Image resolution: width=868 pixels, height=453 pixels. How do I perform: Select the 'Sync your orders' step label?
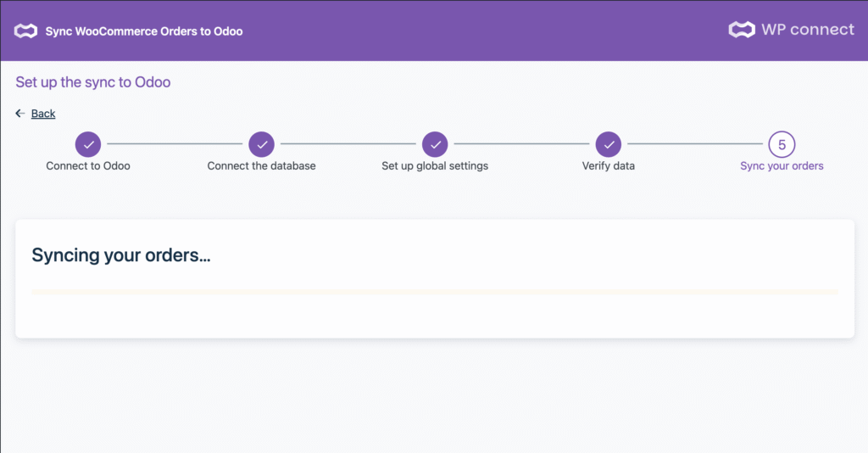782,166
